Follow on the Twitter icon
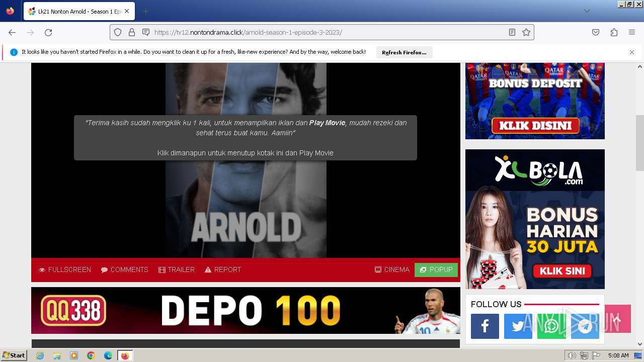 pyautogui.click(x=518, y=326)
